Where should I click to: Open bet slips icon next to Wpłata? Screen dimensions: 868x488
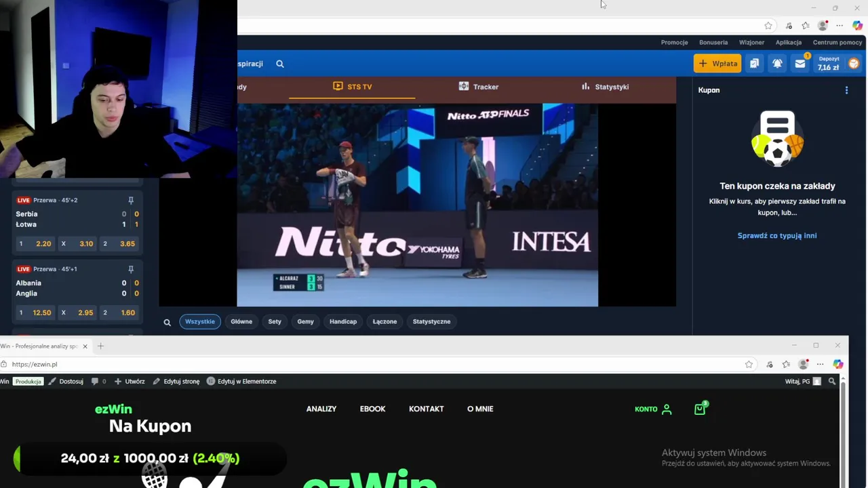point(754,64)
